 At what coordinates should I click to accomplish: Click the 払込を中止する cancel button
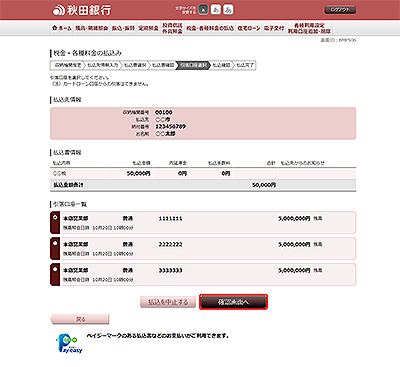click(x=168, y=302)
